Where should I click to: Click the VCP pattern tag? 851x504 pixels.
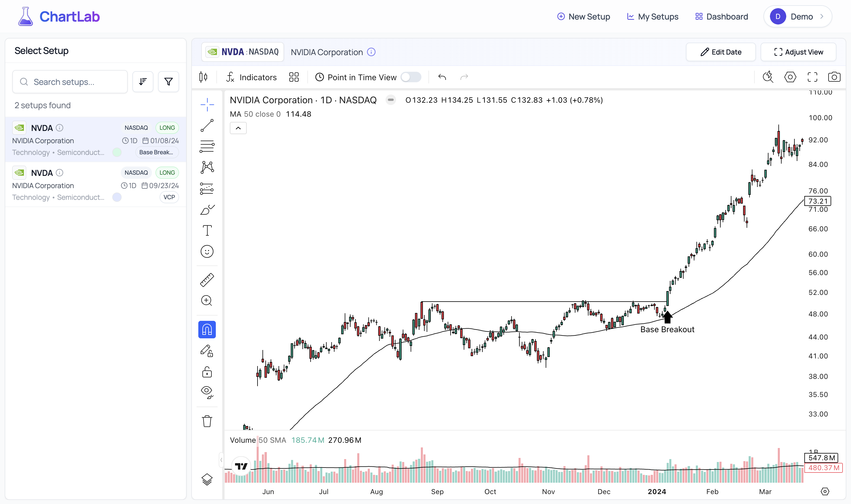point(169,197)
